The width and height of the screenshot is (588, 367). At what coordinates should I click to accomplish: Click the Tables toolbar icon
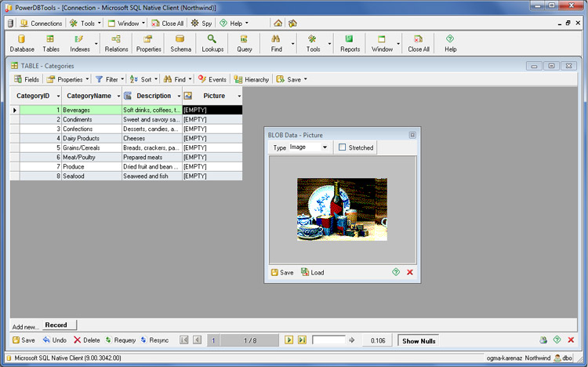click(51, 43)
